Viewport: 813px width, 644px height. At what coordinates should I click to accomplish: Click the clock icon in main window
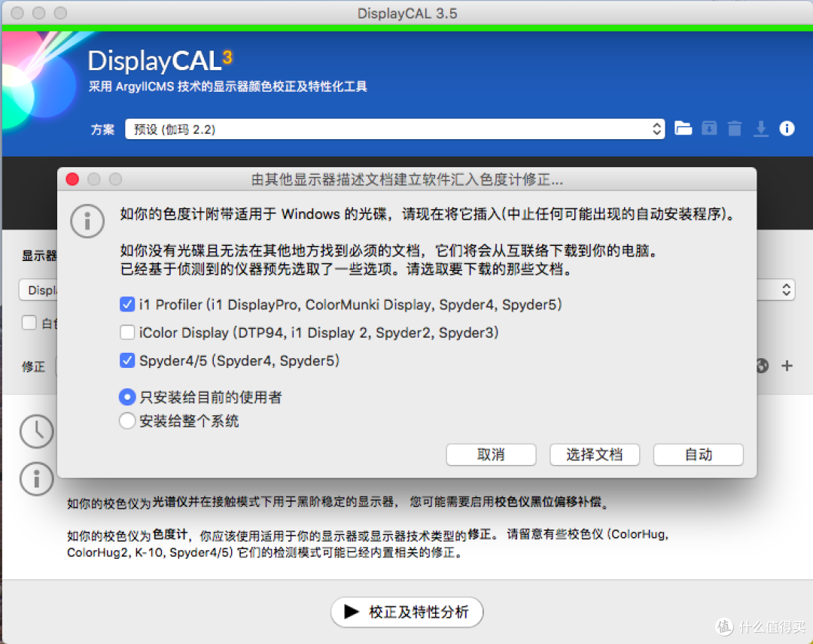point(36,430)
